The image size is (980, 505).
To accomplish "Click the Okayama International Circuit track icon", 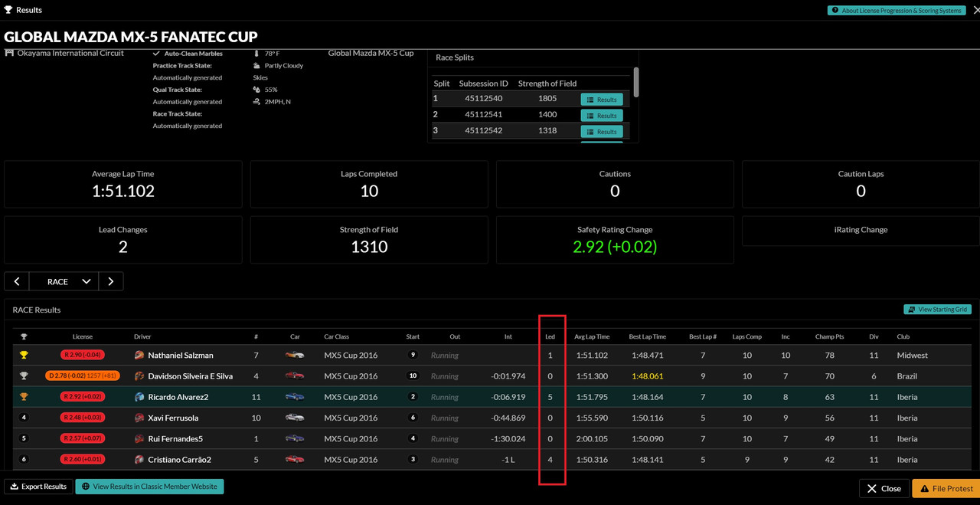I will click(x=9, y=53).
